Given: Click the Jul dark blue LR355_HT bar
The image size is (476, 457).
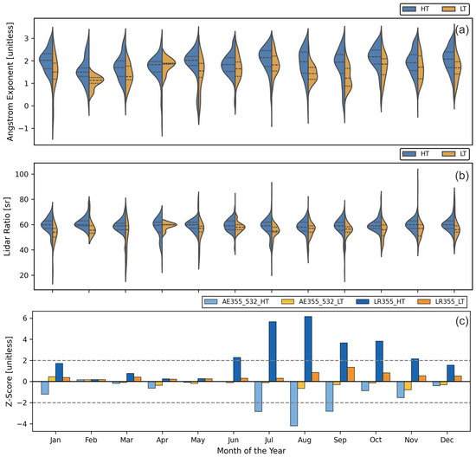Looking at the screenshot, I should tap(273, 351).
